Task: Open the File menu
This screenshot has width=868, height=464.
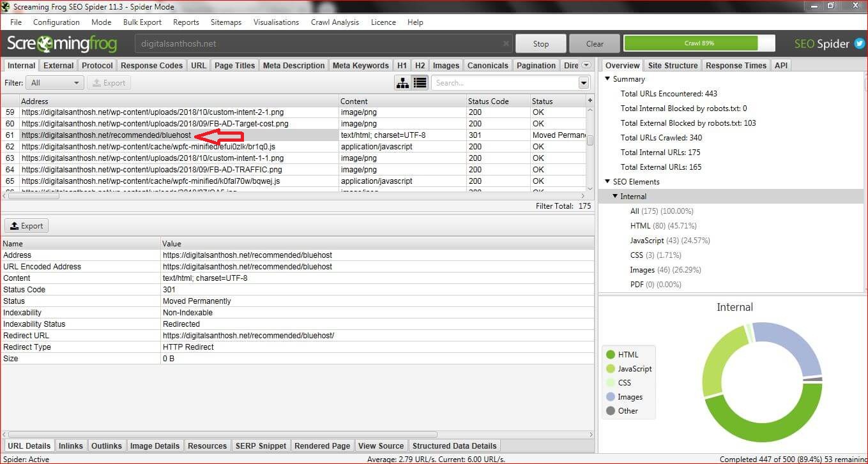Action: 16,22
